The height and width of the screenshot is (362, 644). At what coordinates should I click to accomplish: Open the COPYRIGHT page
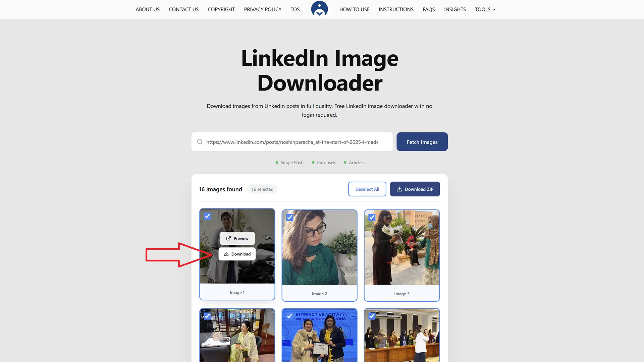(x=221, y=9)
